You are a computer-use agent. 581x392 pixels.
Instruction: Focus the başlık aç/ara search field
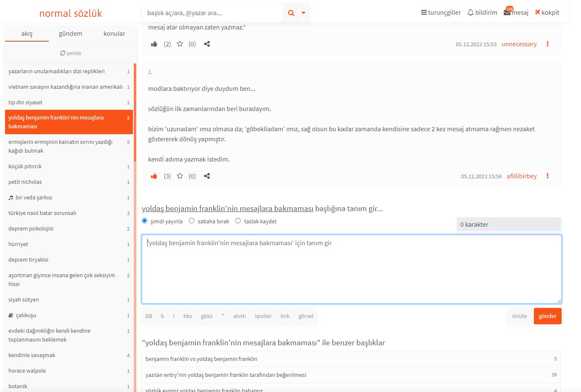point(212,13)
